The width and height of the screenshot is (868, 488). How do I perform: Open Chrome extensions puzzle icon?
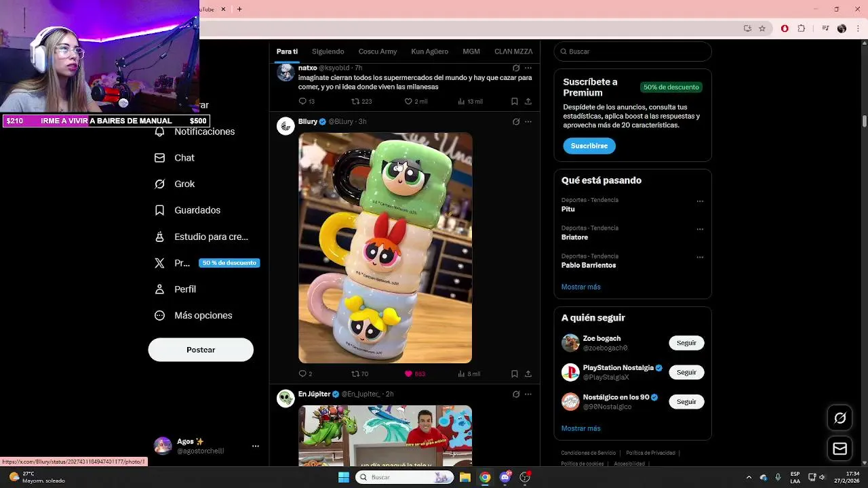coord(802,28)
